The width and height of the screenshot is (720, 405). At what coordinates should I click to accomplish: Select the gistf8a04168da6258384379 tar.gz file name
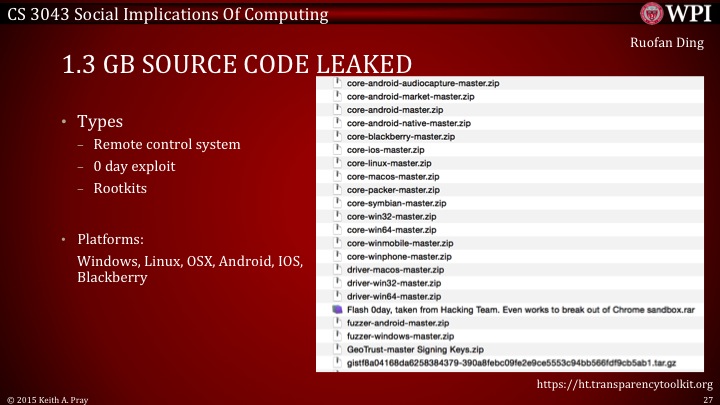click(512, 363)
